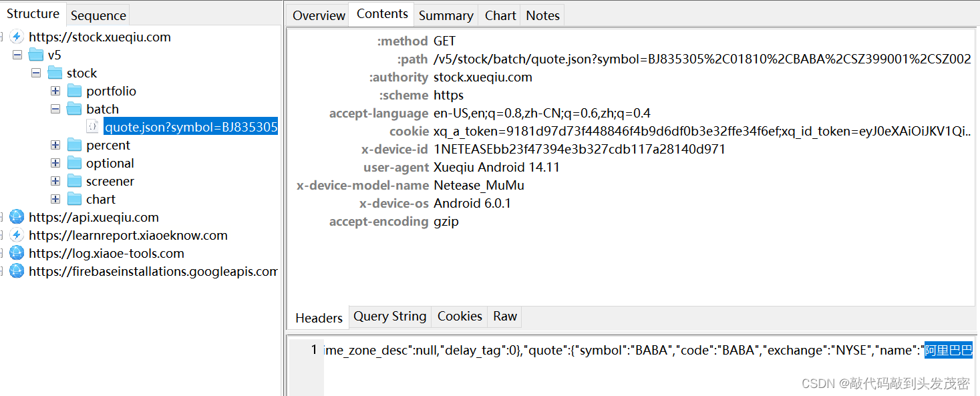Screen dimensions: 980x396
Task: Click the :authority value stock.xueqiu.com
Action: click(x=483, y=77)
